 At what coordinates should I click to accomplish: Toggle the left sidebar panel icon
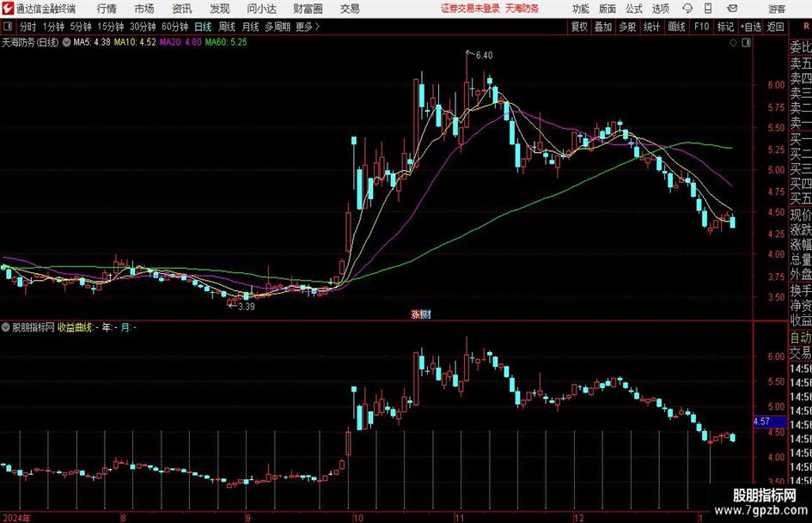tap(8, 27)
